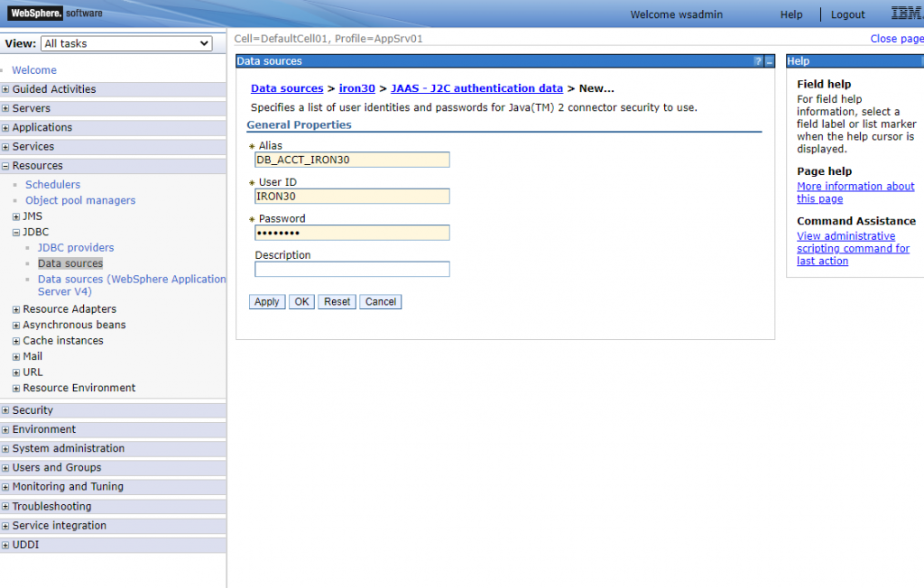This screenshot has width=924, height=588.
Task: Click the Welcome wsadmin text
Action: pos(677,14)
